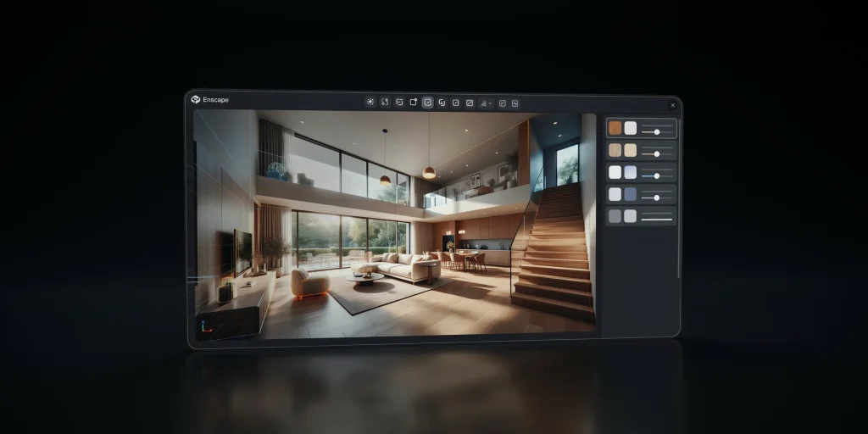Click slider handle in slate blue row
This screenshot has height=434, width=868.
[657, 198]
